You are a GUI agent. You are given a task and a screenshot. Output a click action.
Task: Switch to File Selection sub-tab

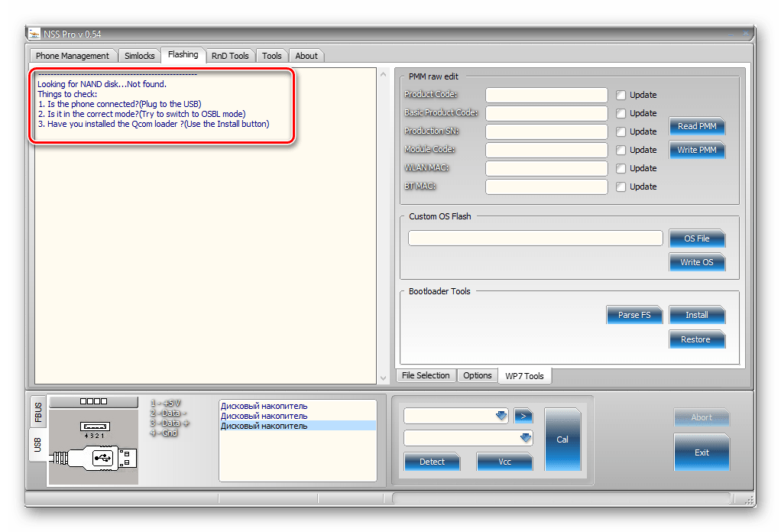coord(426,375)
